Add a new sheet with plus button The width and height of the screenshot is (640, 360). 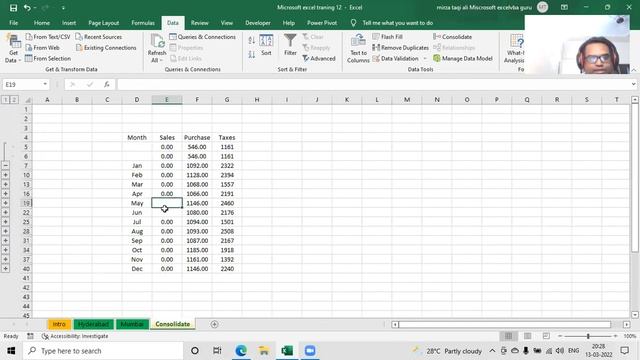click(x=214, y=324)
